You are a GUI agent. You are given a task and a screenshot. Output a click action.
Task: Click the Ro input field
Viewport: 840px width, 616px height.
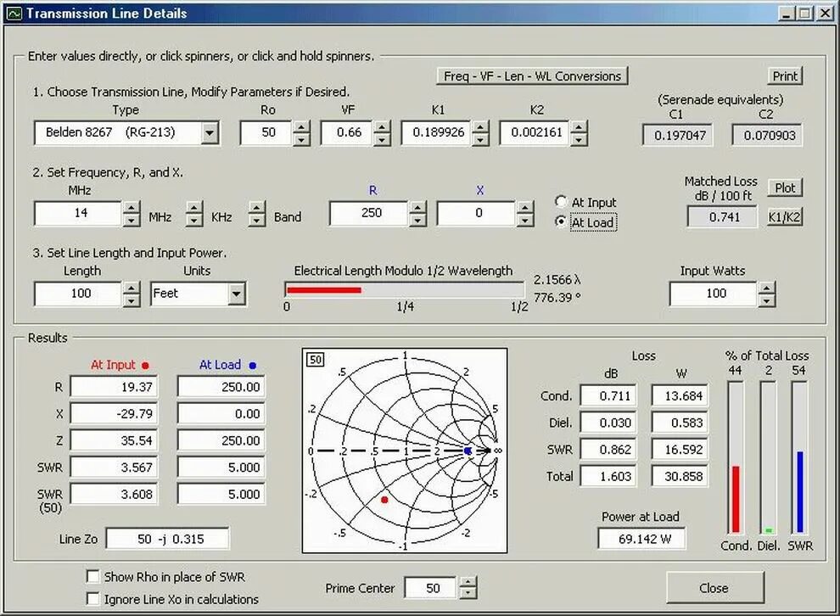[266, 133]
